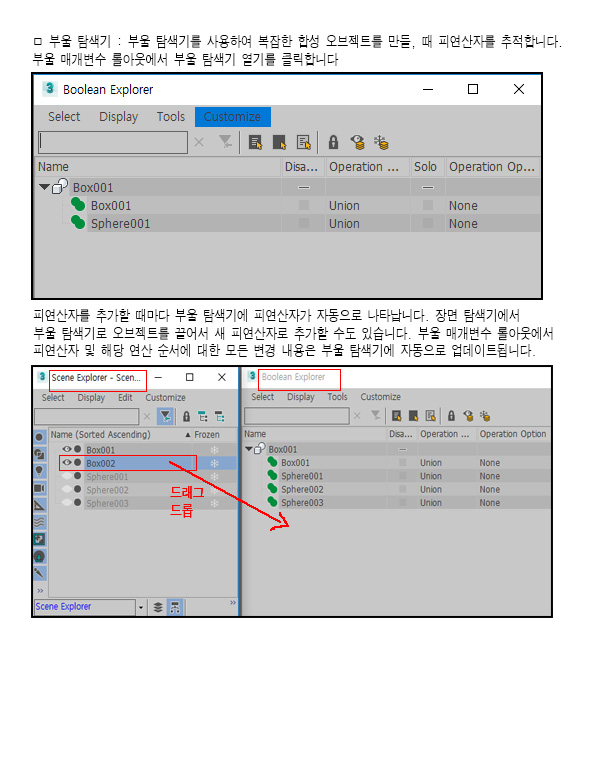Viewport: 595px width, 765px height.
Task: Toggle the Solo box on the Box001 operand row
Action: (x=428, y=205)
